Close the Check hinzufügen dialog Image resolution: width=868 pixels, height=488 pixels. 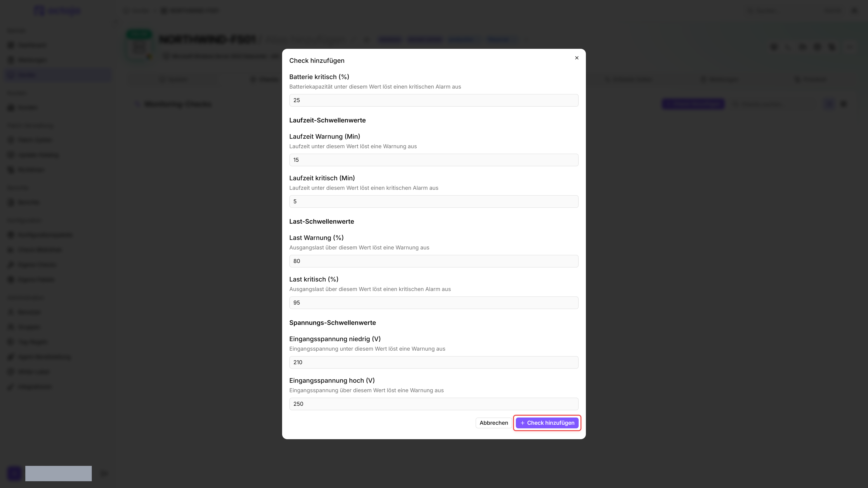click(577, 58)
